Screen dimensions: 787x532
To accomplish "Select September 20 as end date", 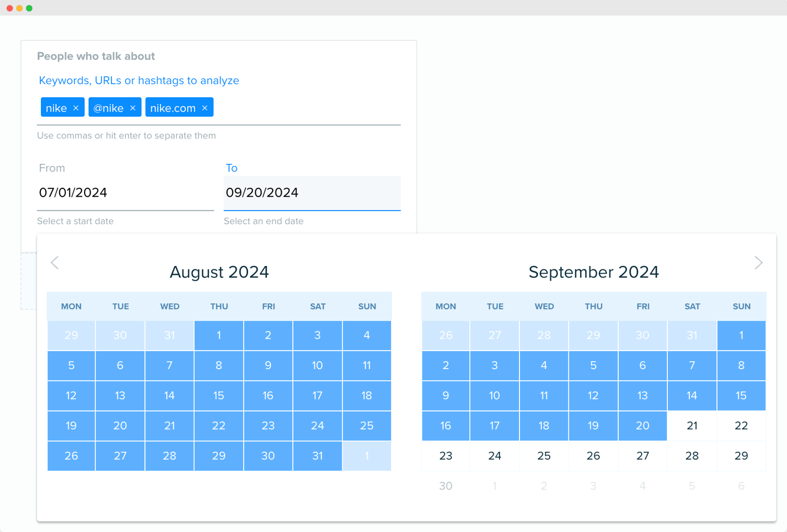I will (643, 426).
